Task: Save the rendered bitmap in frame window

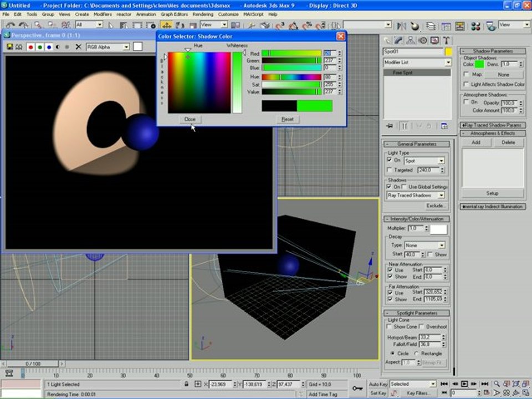Action: [x=11, y=47]
